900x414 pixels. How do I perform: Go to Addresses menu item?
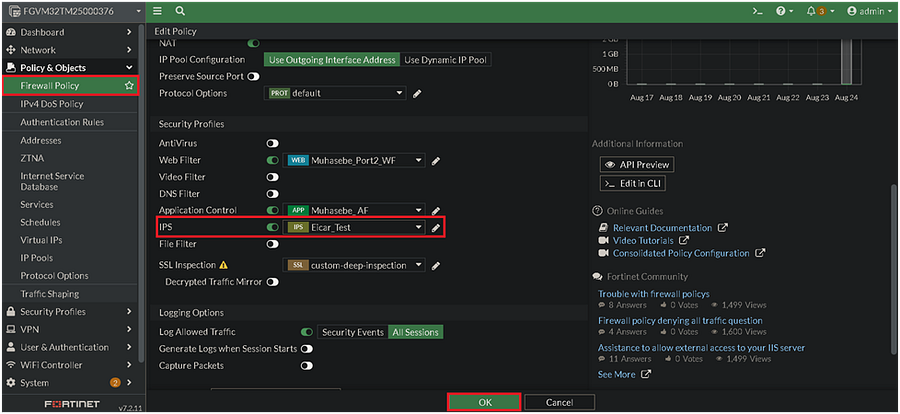coord(41,140)
